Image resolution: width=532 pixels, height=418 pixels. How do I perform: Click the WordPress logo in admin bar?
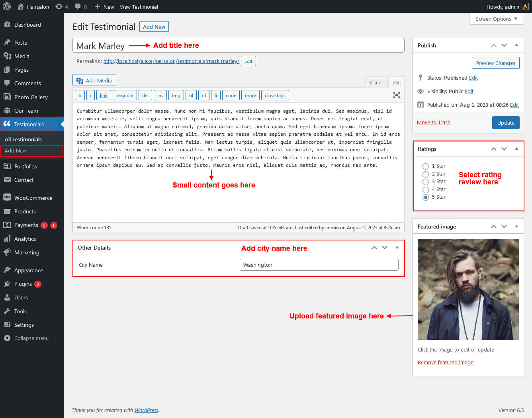point(7,6)
